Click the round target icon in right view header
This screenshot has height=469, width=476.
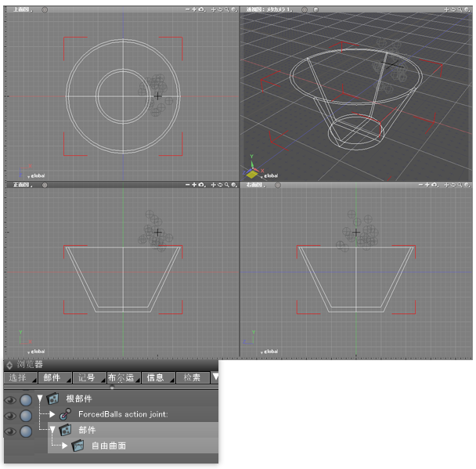pyautogui.click(x=278, y=185)
